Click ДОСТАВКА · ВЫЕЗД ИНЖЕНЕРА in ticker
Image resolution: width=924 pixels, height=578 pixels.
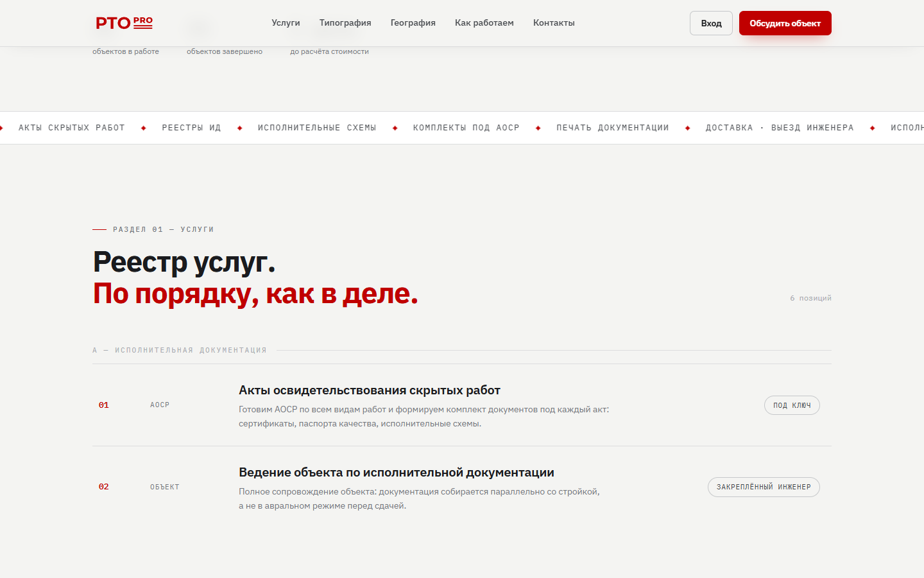point(780,128)
